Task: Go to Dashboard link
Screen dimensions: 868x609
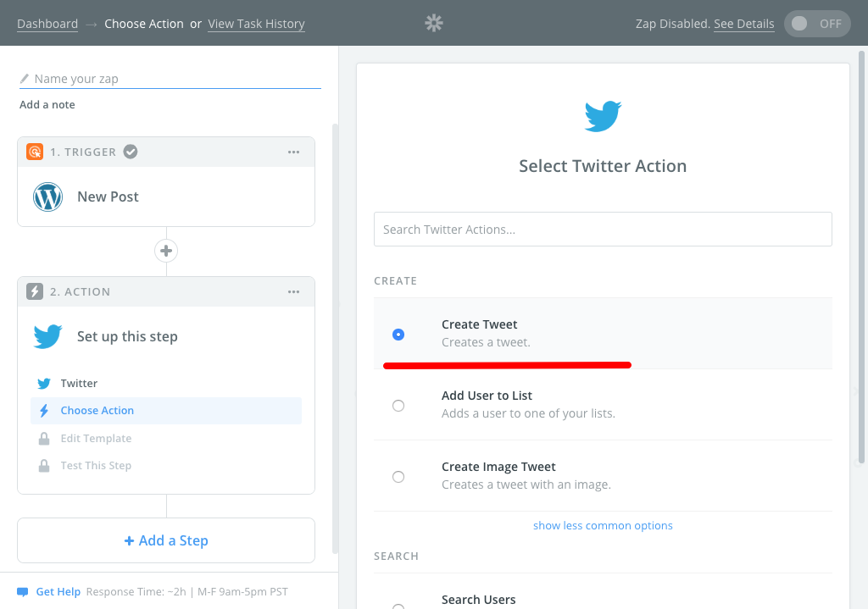Action: (47, 24)
